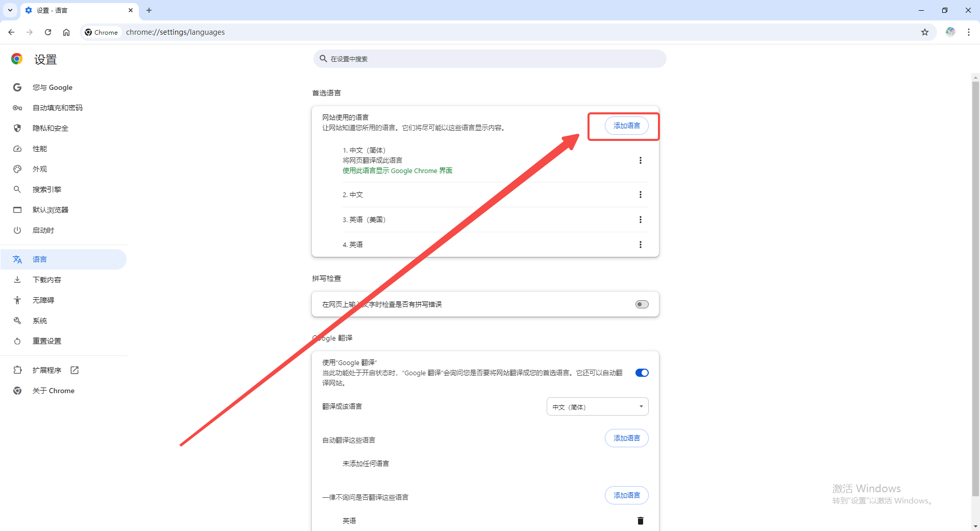Click the profile avatar icon
The image size is (980, 531).
coord(950,32)
